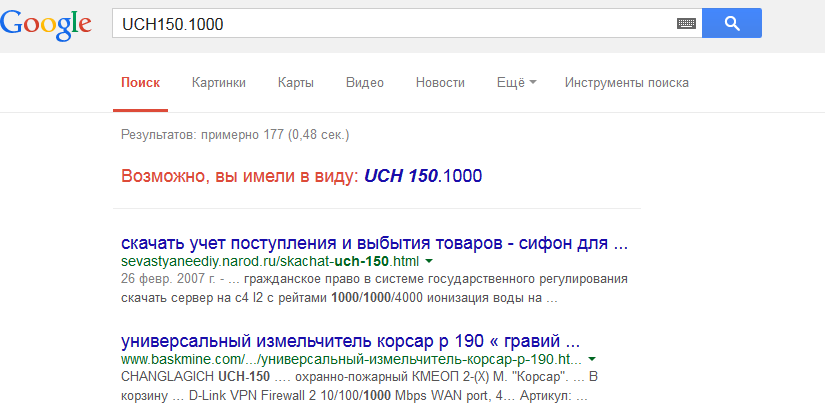Open result универсальный измельчитель корсар р 190

(x=350, y=339)
